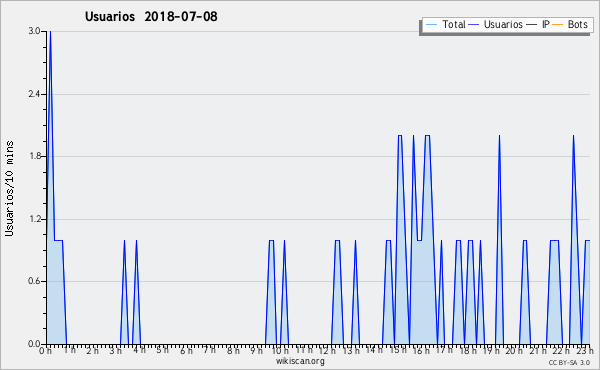Click the Usuarios legend entry
Viewport: 600px width, 370px height.
pos(496,24)
